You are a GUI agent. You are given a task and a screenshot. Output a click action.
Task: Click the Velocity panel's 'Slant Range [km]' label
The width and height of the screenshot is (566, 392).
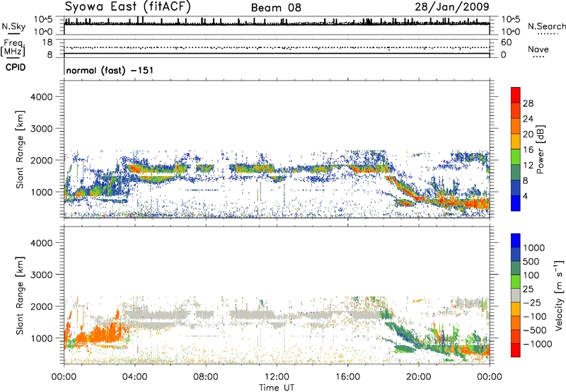(x=20, y=295)
